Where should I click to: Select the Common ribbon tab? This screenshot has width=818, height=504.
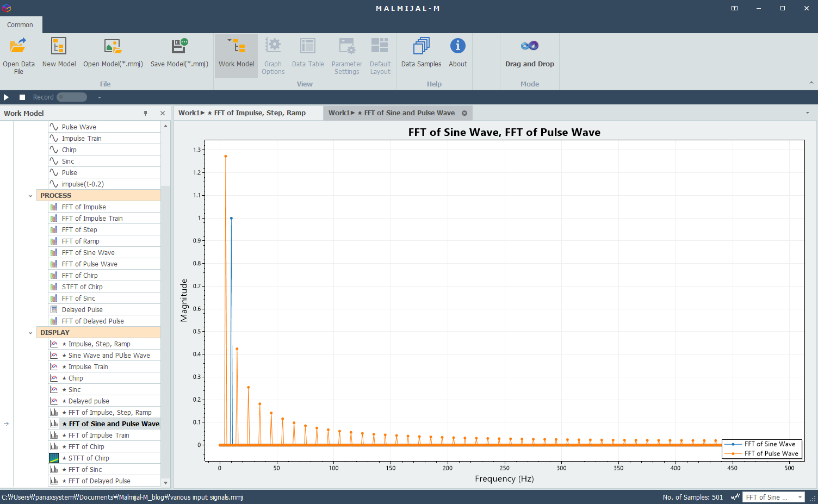coord(20,25)
